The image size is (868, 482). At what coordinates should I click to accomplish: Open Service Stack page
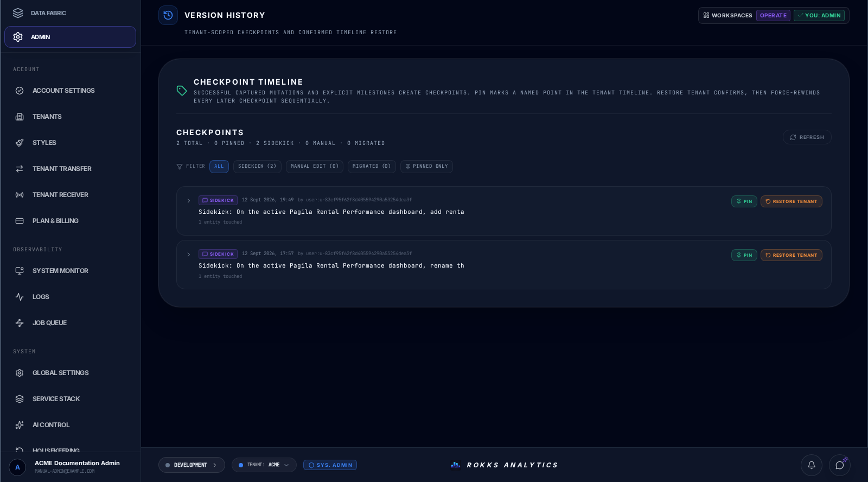(70, 399)
